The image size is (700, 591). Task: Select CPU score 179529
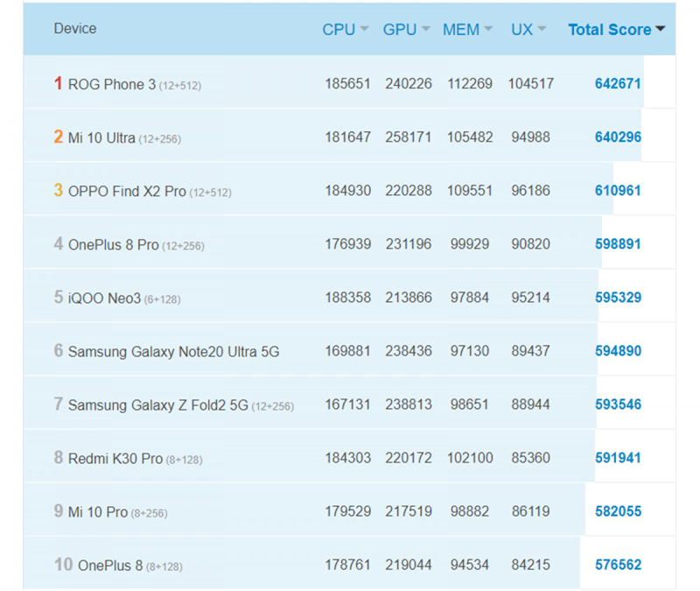point(347,511)
